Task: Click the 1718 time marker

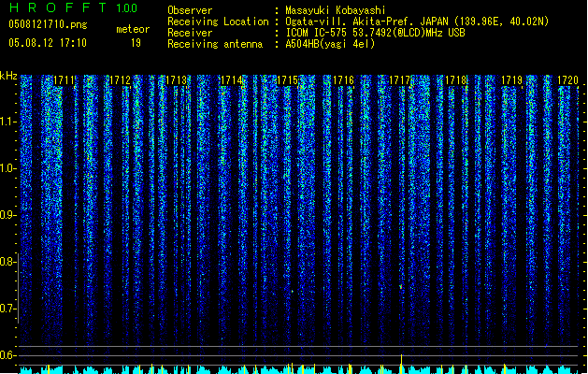Action: (455, 80)
